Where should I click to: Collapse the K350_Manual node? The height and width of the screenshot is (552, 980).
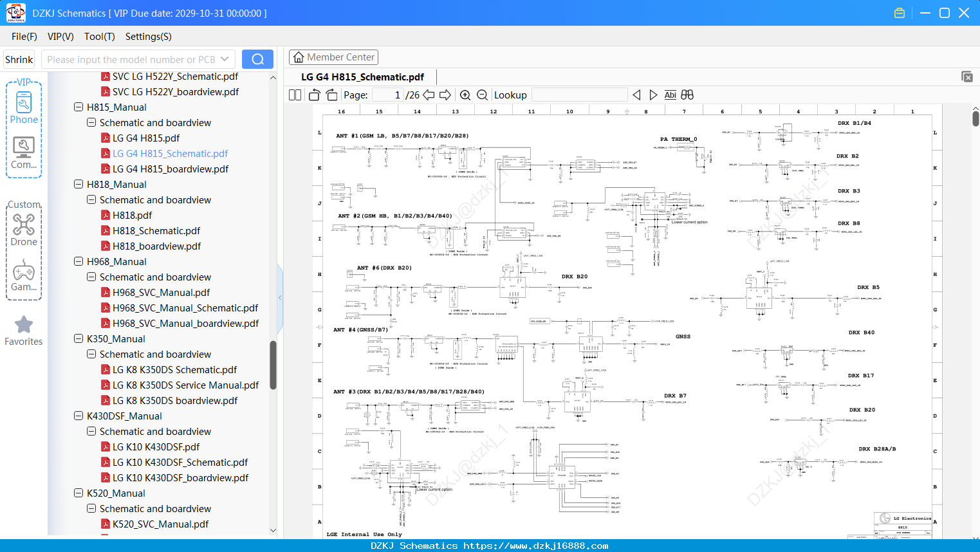pos(79,338)
